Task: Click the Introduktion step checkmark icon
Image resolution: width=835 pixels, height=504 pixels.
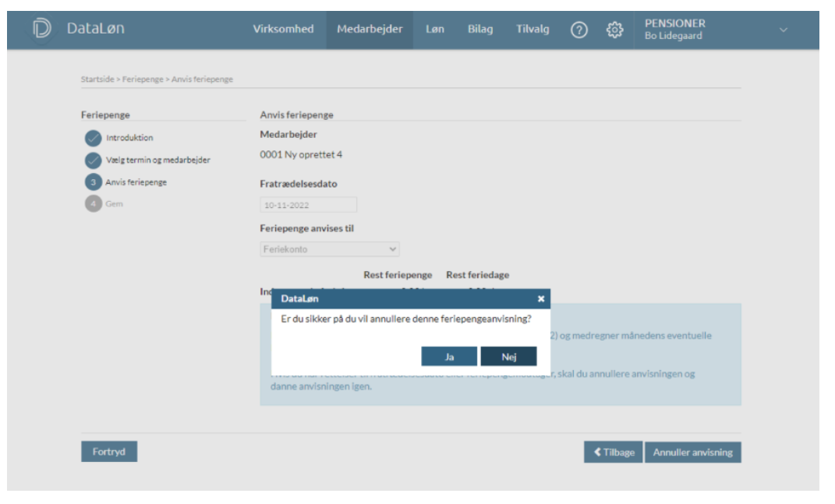Action: click(93, 139)
